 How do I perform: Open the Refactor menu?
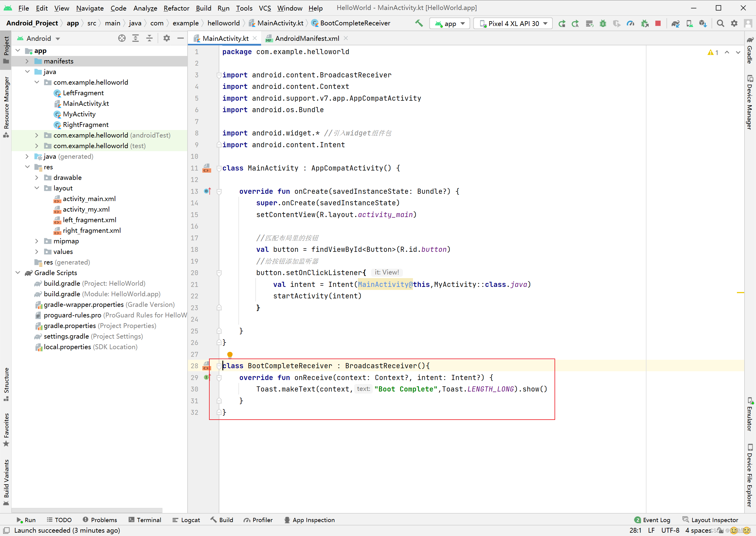pos(176,8)
